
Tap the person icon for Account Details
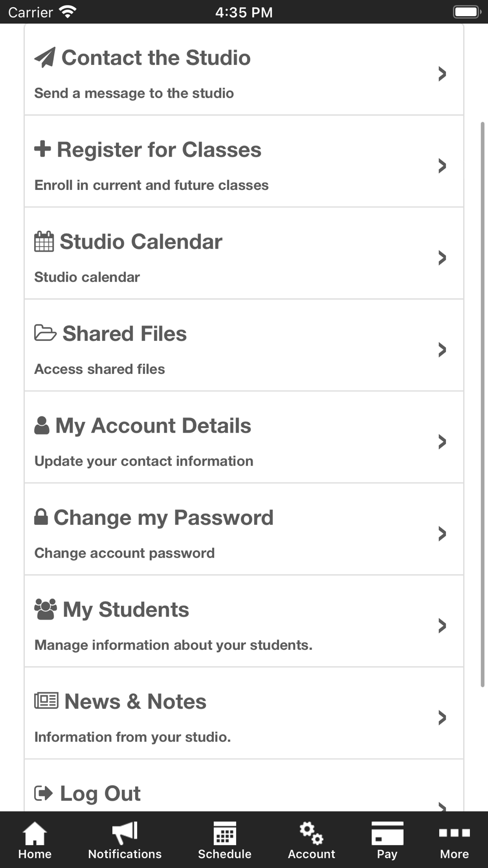click(x=42, y=425)
